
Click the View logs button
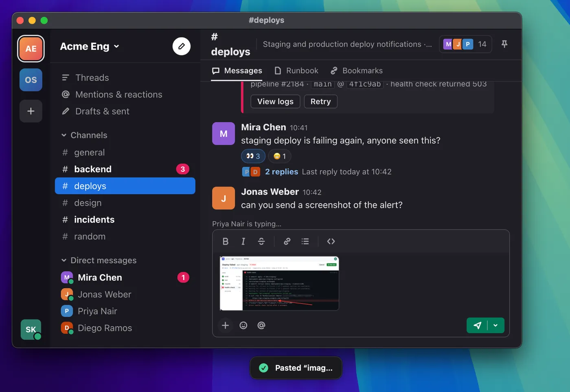[275, 101]
